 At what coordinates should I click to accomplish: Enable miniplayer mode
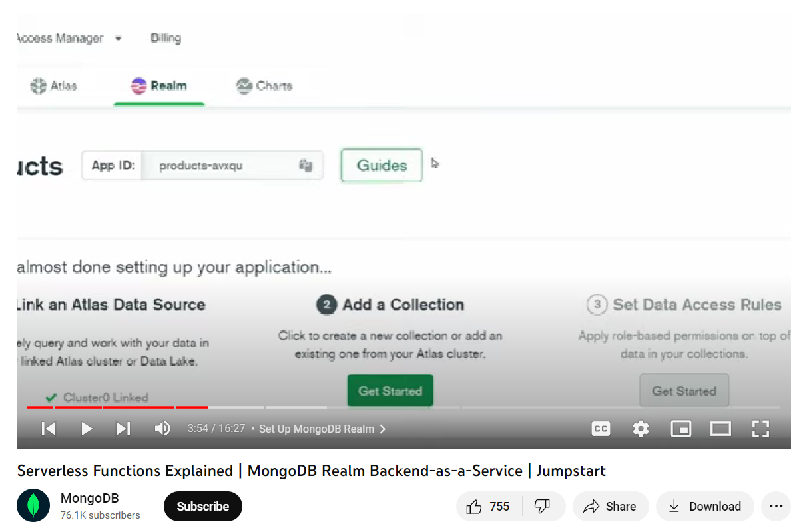tap(680, 429)
